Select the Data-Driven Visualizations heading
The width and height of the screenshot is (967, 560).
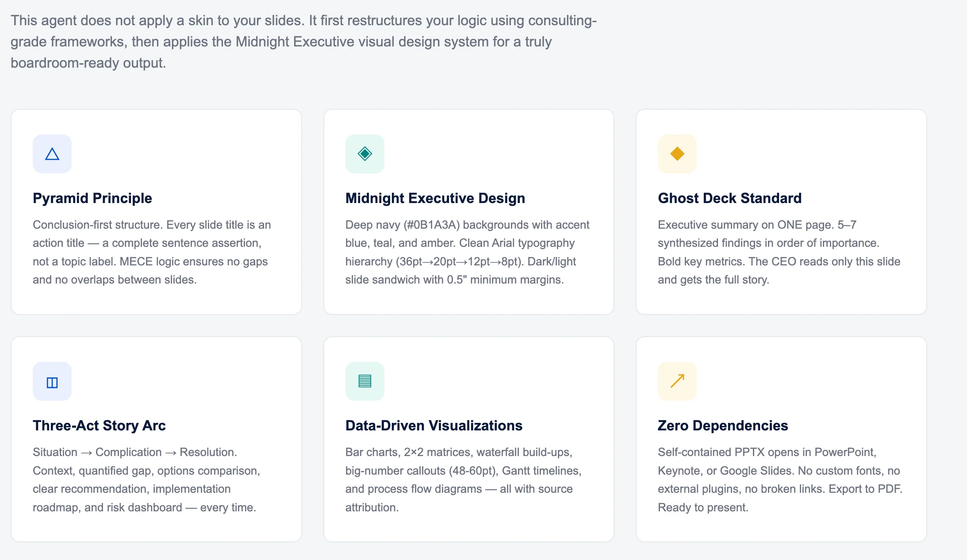(434, 426)
